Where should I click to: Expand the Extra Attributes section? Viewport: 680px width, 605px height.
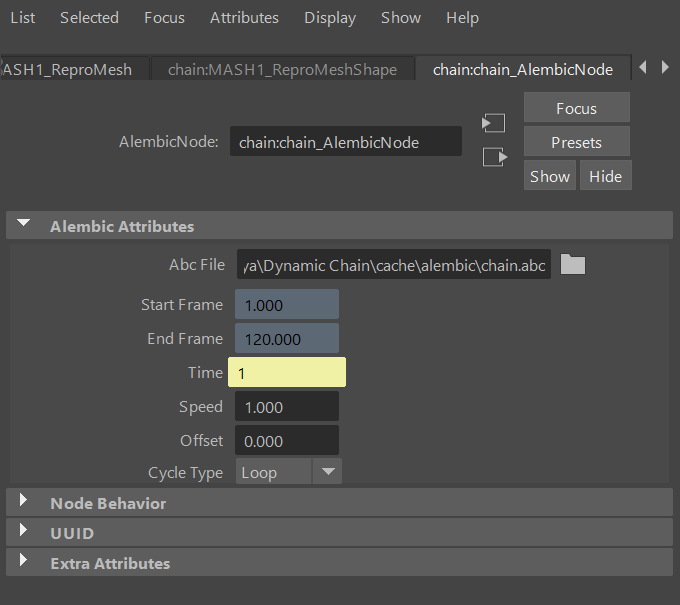click(24, 563)
